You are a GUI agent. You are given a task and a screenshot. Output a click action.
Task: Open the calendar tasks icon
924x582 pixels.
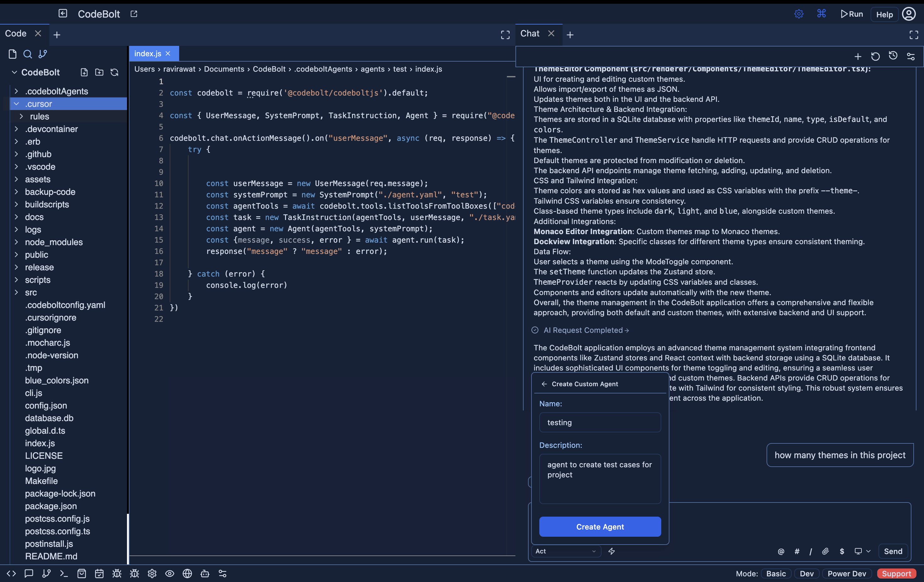coord(99,573)
